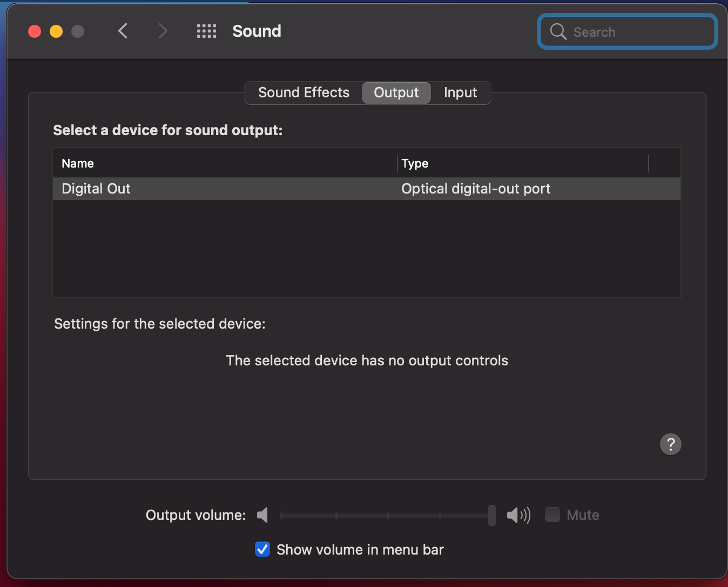
Task: Select the Digital Out device row
Action: point(367,189)
